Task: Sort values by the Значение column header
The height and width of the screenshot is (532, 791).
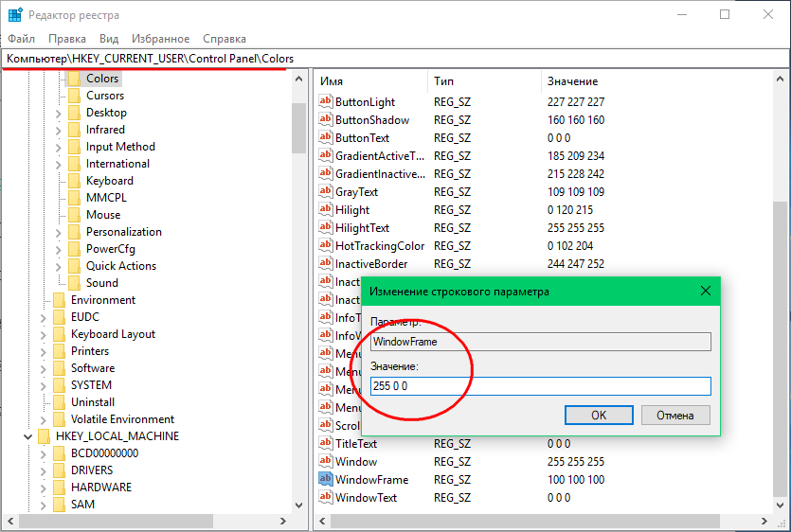Action: coord(657,81)
